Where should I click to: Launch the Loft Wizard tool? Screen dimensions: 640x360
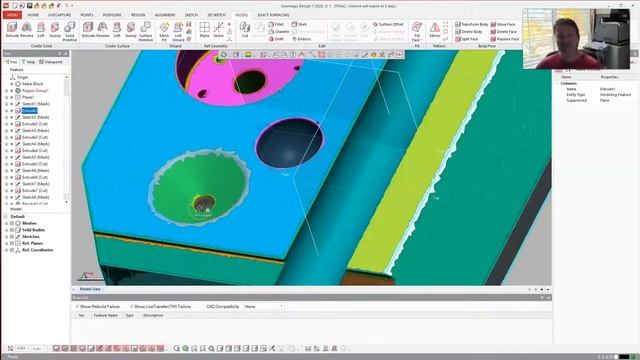178,31
